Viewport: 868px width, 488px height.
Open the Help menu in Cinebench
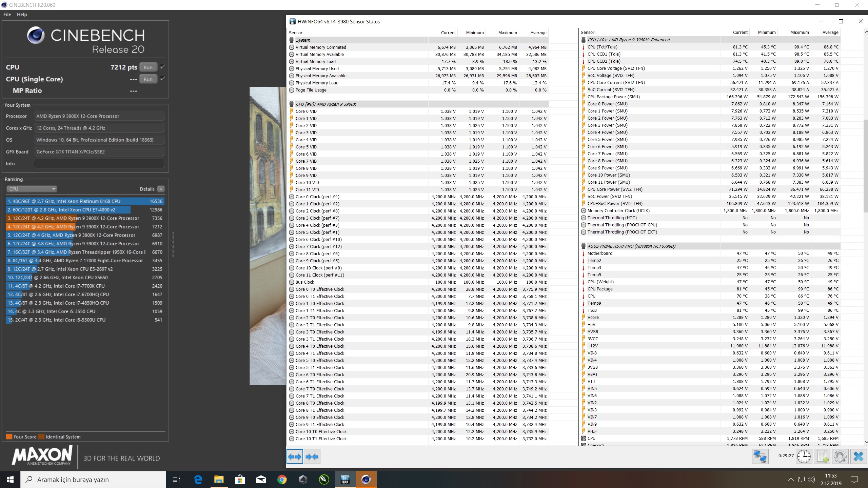coord(22,15)
